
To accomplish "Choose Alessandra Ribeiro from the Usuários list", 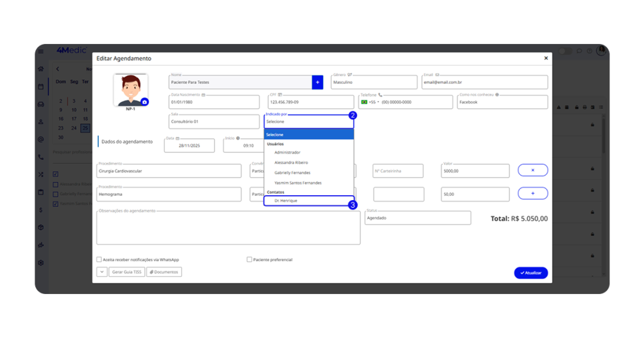I will tap(291, 162).
